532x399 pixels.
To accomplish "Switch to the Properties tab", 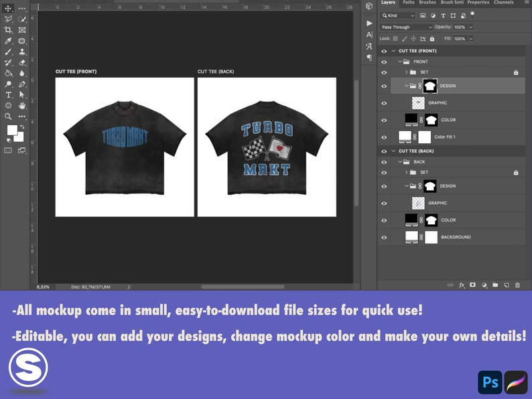I will click(478, 3).
